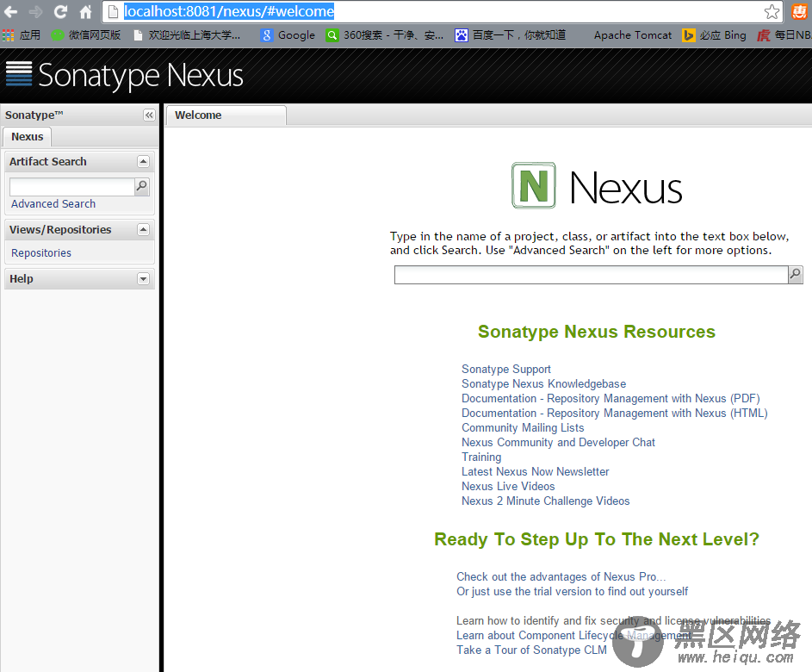This screenshot has width=812, height=672.
Task: Open Nexus Live Videos link
Action: click(508, 487)
